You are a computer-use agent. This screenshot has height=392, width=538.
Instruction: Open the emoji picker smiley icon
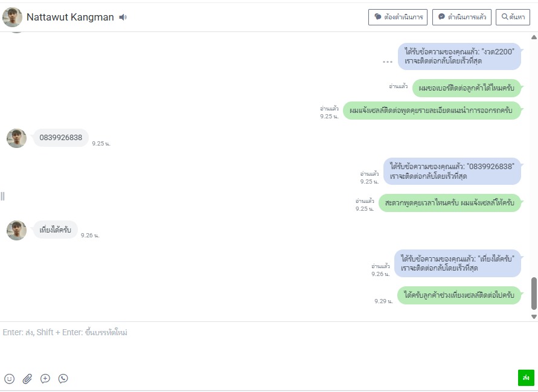(x=10, y=379)
